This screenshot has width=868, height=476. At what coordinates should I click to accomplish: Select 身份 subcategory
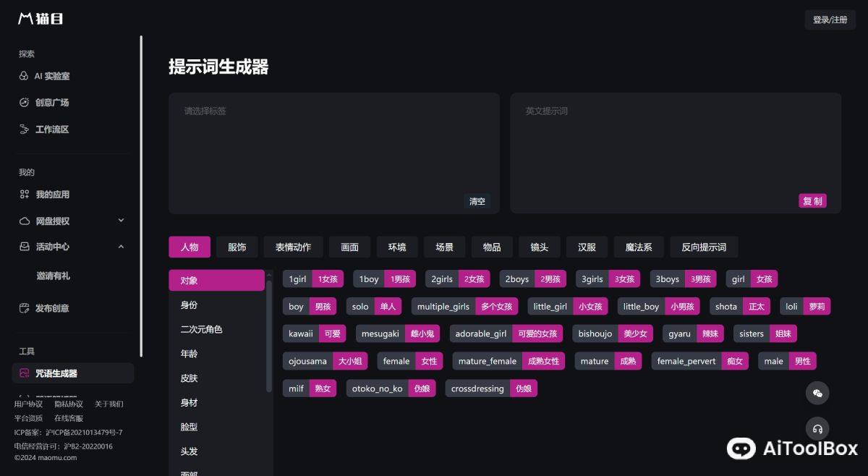click(216, 305)
